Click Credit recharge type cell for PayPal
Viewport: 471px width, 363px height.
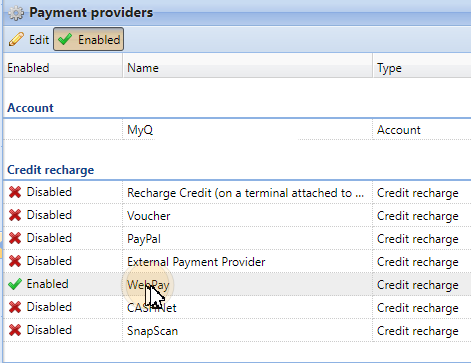click(x=418, y=239)
